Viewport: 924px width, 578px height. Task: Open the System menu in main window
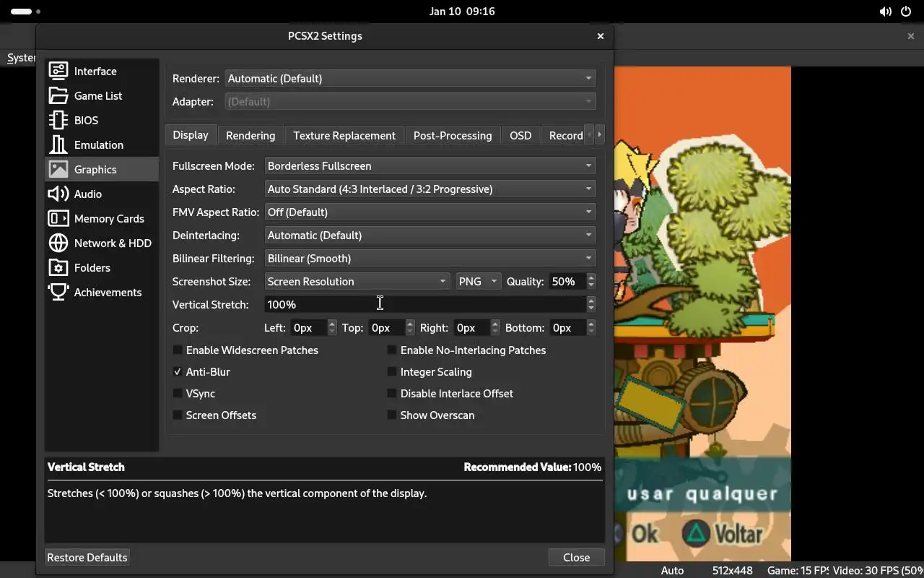click(21, 58)
